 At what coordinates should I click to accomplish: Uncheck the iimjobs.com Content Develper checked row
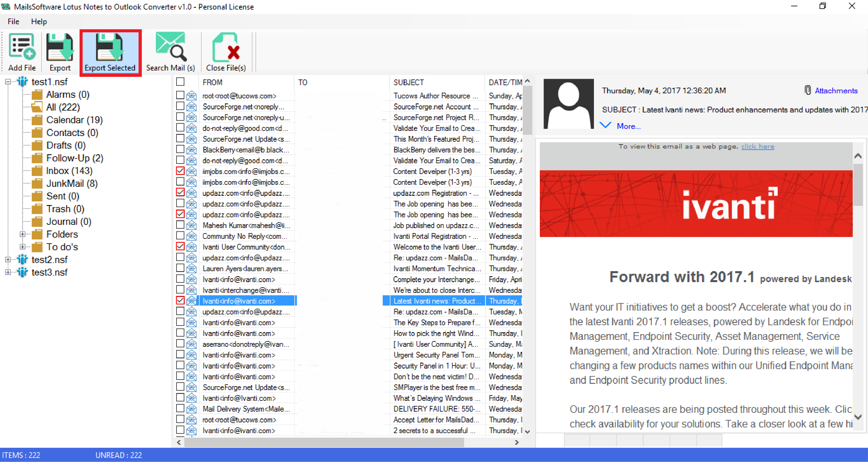click(180, 171)
